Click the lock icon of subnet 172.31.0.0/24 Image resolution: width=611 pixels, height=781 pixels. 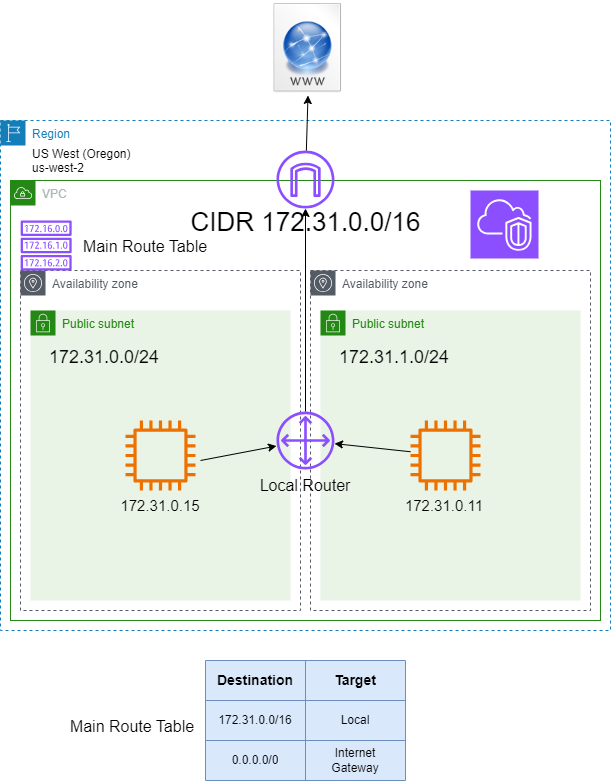pyautogui.click(x=43, y=323)
